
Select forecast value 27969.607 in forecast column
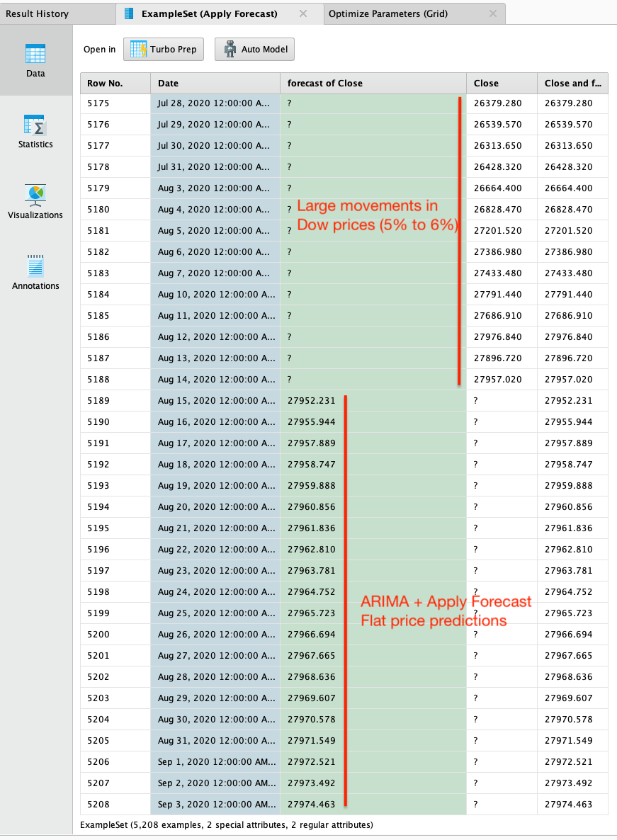(373, 698)
